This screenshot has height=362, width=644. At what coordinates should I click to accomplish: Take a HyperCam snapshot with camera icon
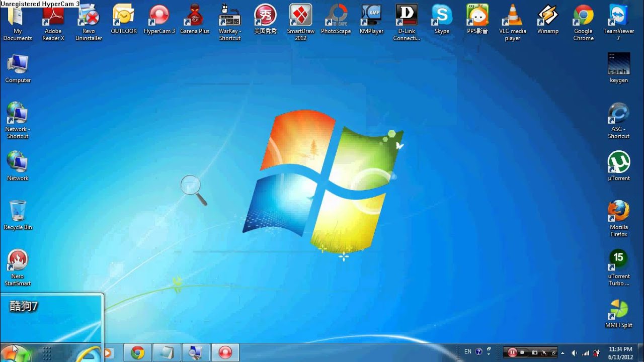pos(535,352)
